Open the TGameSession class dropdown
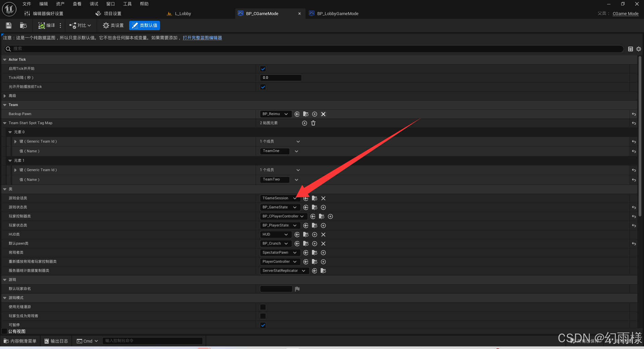The width and height of the screenshot is (644, 349). pos(280,198)
